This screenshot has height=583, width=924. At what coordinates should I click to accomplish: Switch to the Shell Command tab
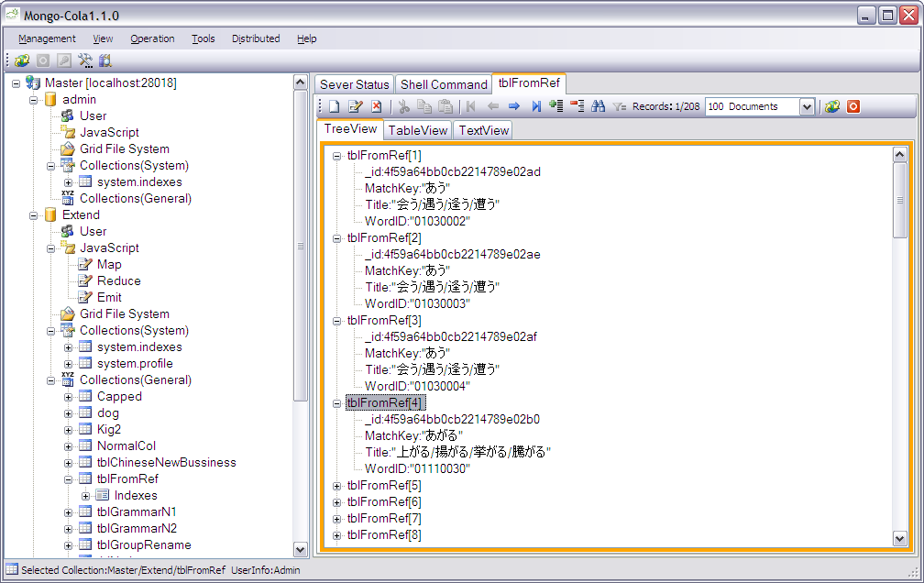(x=444, y=84)
